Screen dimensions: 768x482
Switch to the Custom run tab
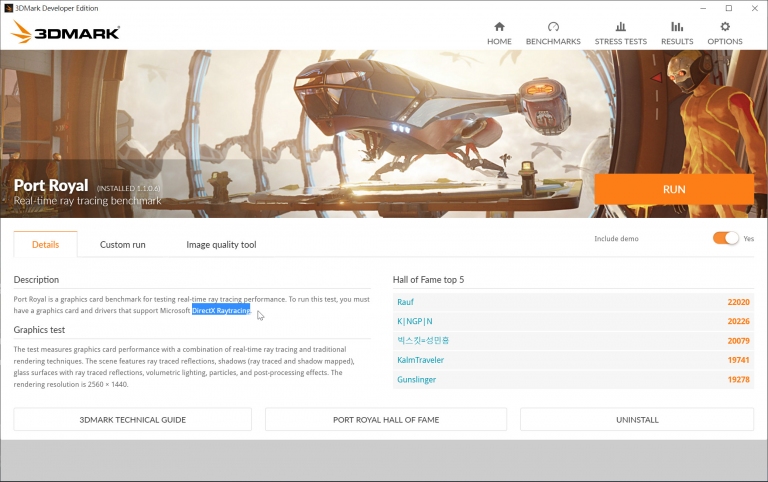pos(122,244)
